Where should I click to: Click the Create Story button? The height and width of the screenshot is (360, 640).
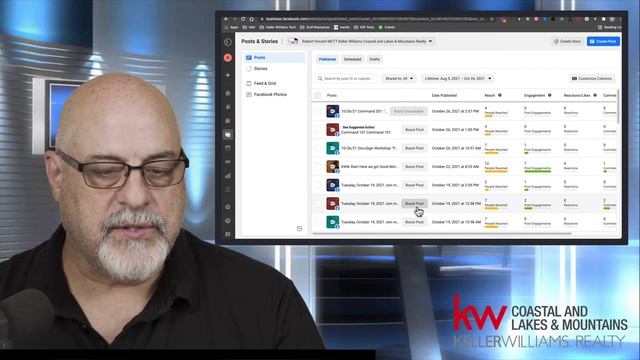(x=567, y=41)
